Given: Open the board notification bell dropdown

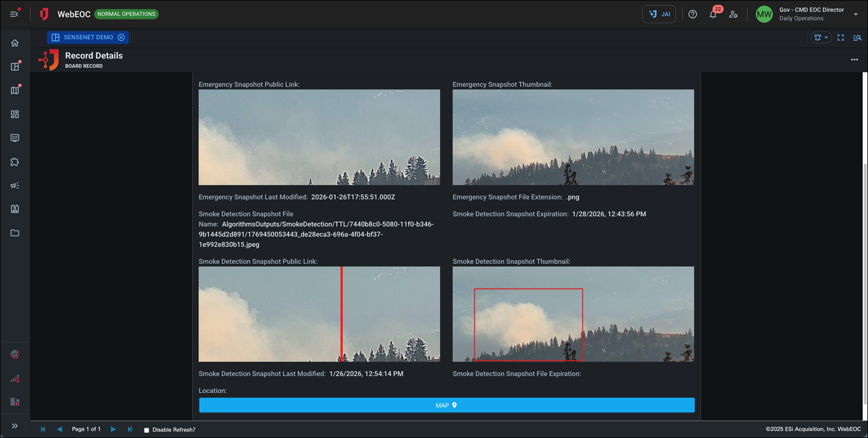Looking at the screenshot, I should tap(820, 37).
